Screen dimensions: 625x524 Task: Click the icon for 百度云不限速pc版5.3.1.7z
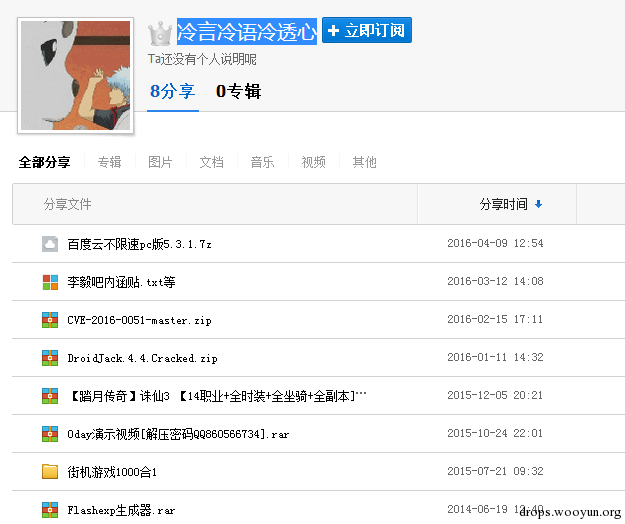click(50, 244)
